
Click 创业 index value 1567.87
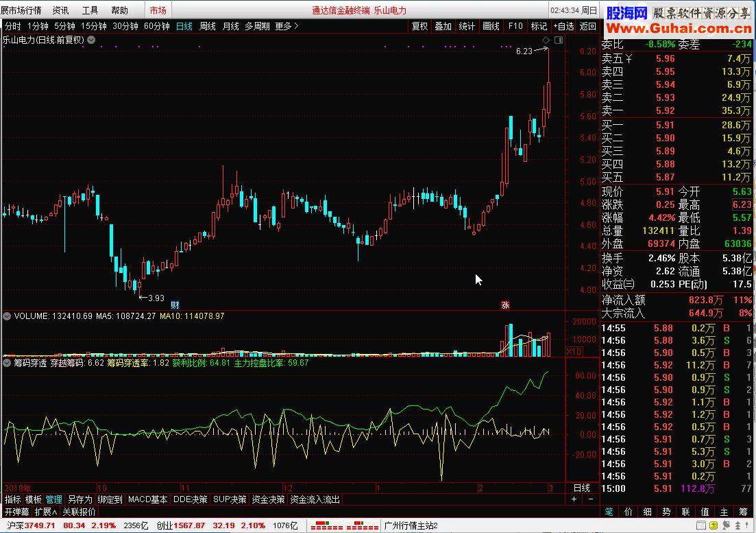[189, 525]
